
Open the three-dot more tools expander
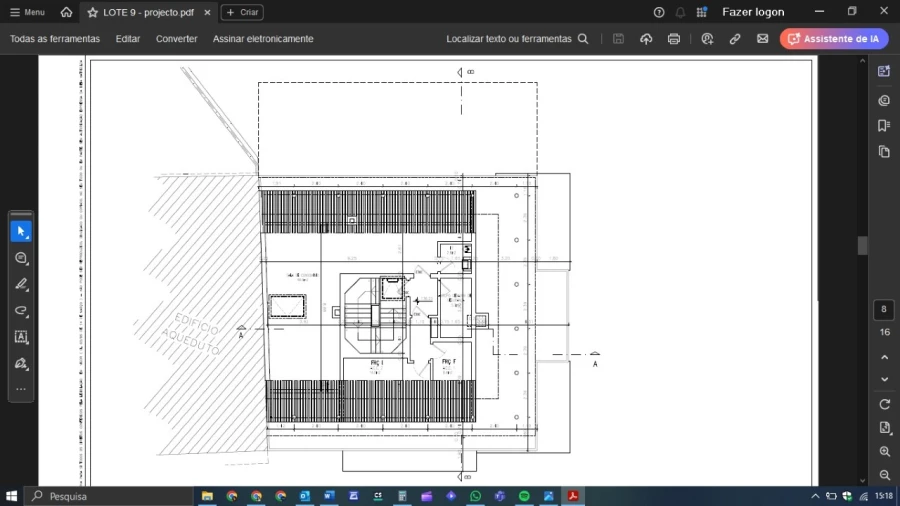click(21, 389)
